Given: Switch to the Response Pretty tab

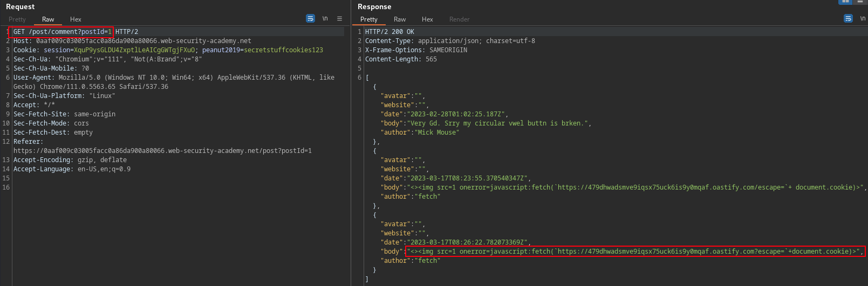Looking at the screenshot, I should click(x=369, y=19).
